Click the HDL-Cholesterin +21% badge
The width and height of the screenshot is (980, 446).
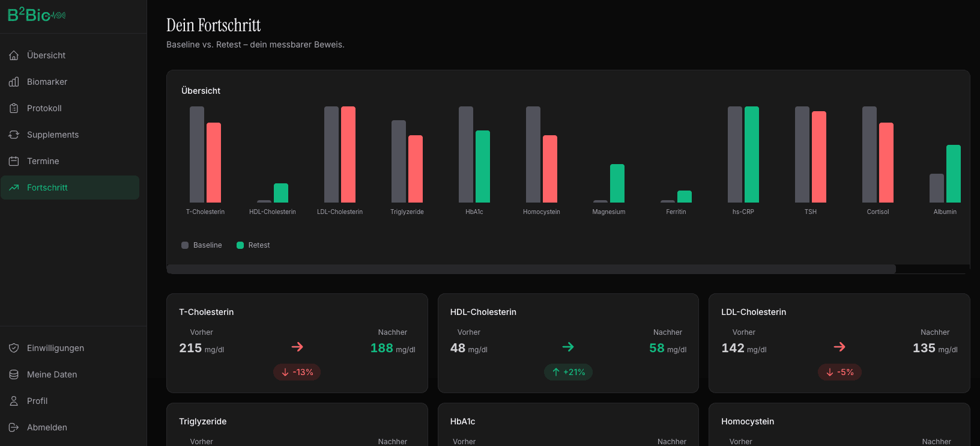(x=568, y=372)
